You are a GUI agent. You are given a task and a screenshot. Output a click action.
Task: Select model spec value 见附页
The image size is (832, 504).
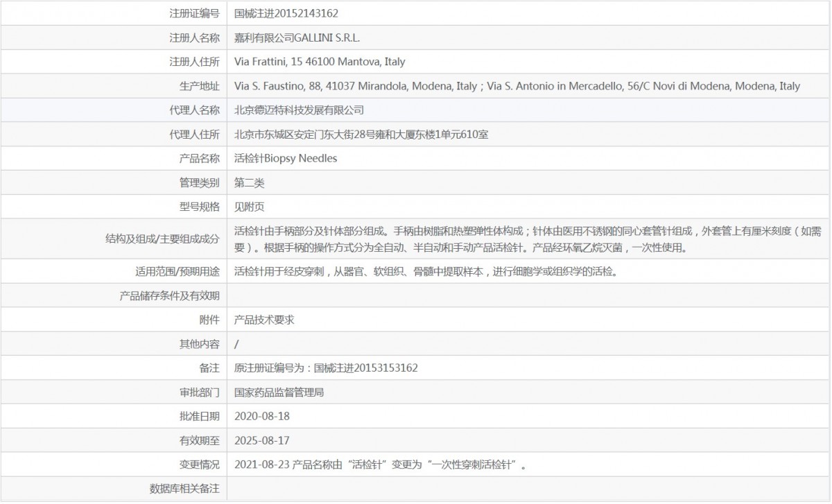[x=250, y=207]
